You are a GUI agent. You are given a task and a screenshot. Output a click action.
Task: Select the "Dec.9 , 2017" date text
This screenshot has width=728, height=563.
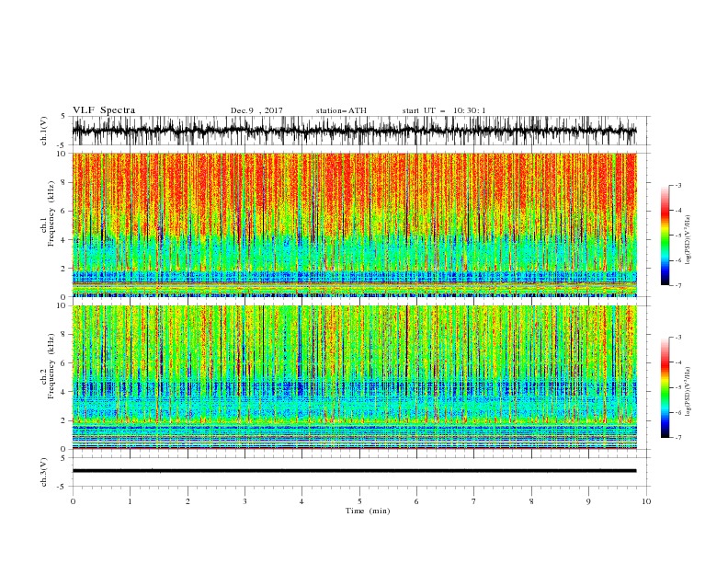pyautogui.click(x=256, y=110)
